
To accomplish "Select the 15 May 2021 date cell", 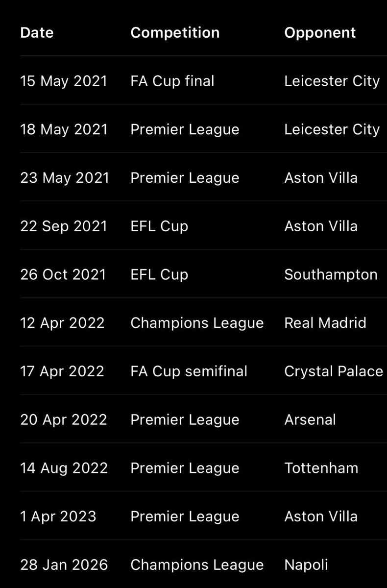I will point(64,81).
